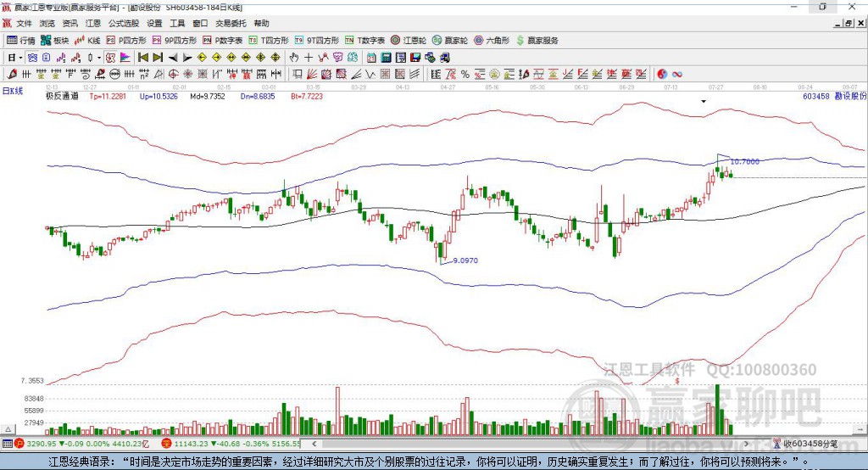Click the Bt=7.7223 value
Screen dimensions: 868x470
[307, 97]
